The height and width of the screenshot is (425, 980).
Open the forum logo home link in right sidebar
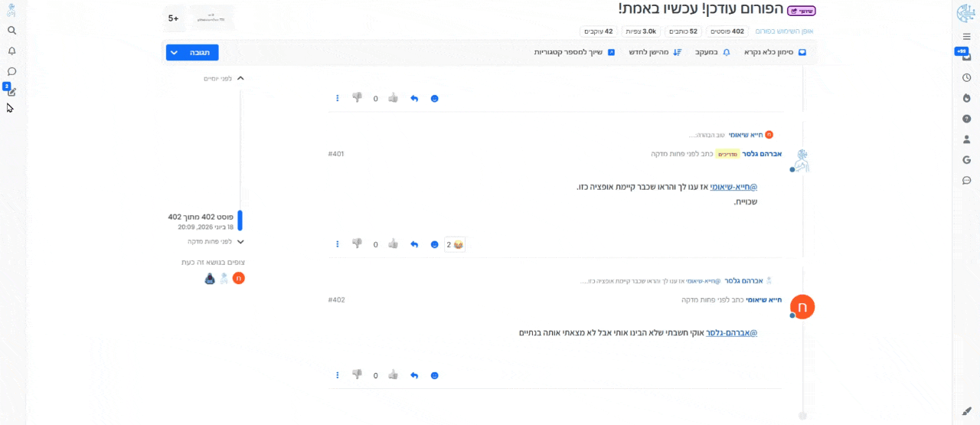pos(966,13)
